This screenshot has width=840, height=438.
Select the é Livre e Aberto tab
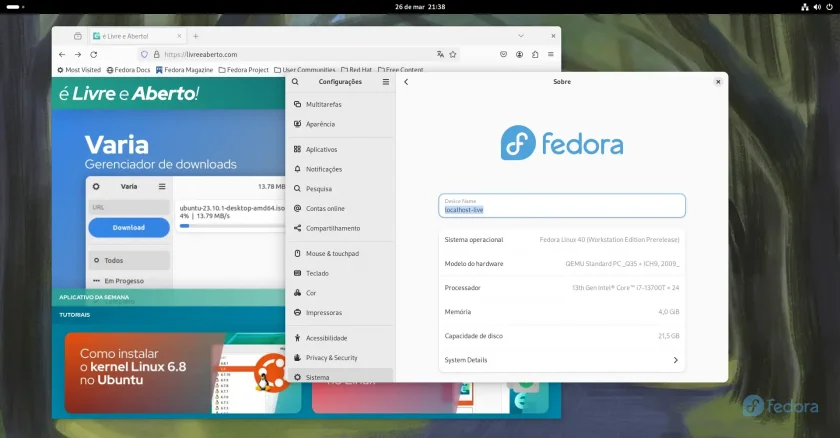click(137, 36)
